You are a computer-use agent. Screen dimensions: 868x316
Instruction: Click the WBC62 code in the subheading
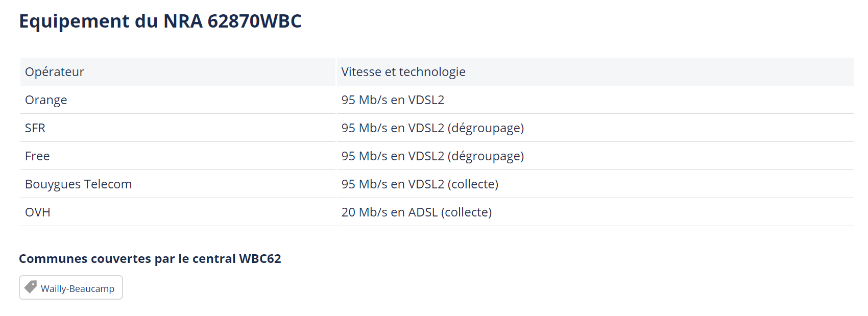260,259
